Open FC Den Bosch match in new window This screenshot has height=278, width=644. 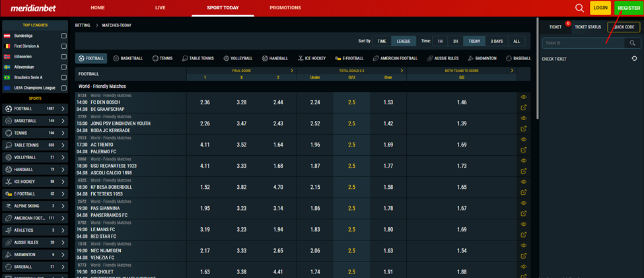(x=524, y=108)
